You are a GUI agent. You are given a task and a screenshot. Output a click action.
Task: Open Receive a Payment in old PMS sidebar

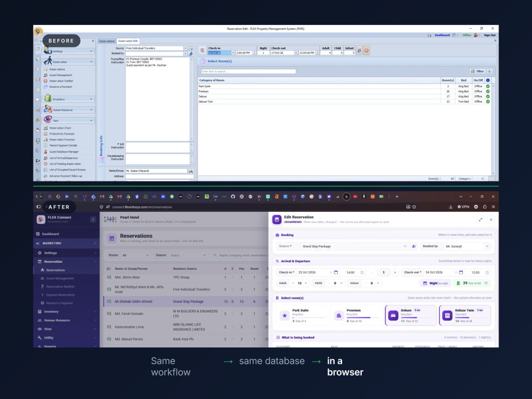click(61, 87)
